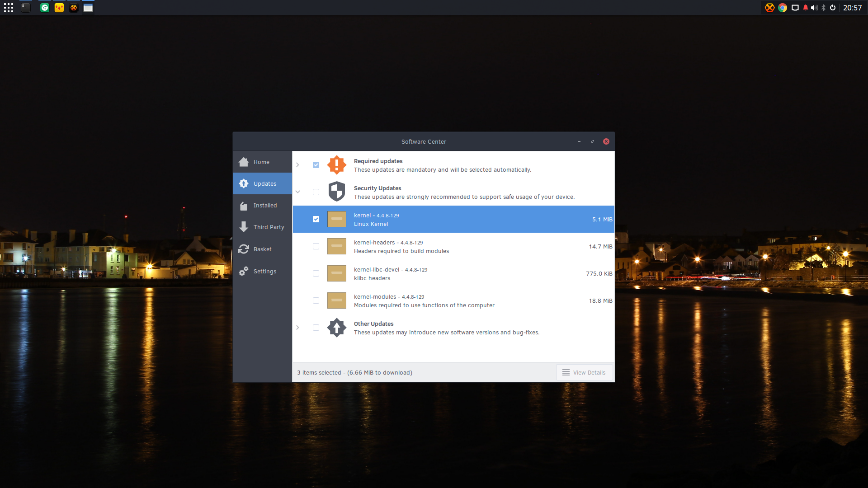The image size is (868, 488).
Task: Select 'Modules required to use functions' description
Action: coord(424,305)
